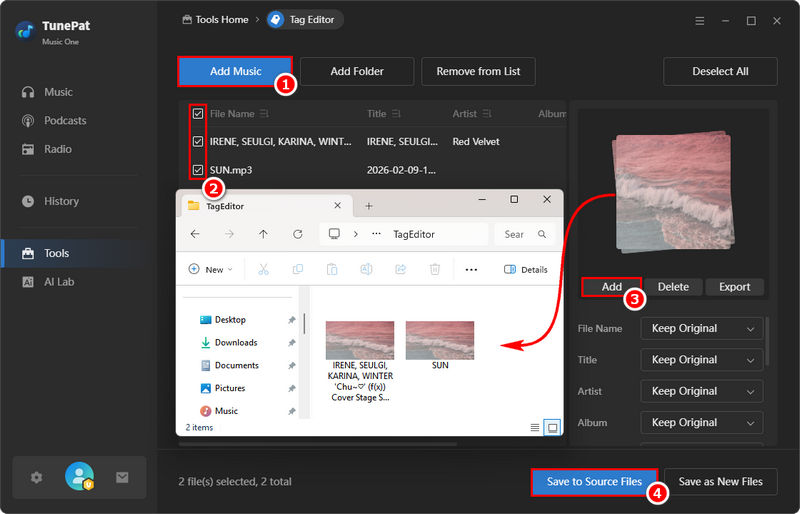The image size is (800, 514).
Task: Open AI Lab section in sidebar
Action: (47, 282)
